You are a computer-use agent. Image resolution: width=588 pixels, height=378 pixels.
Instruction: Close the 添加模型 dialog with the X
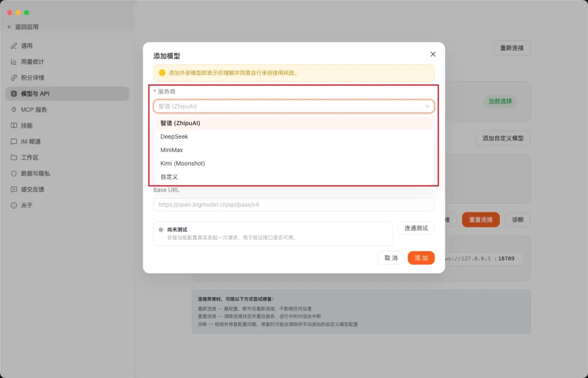[x=433, y=54]
